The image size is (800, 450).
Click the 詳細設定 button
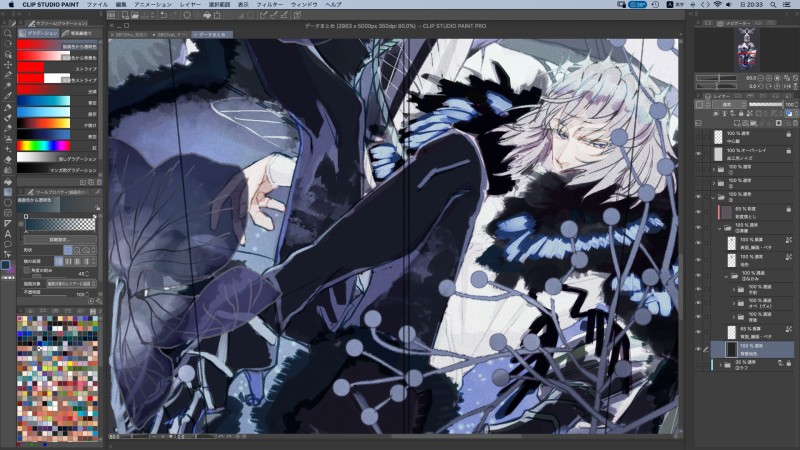click(60, 239)
